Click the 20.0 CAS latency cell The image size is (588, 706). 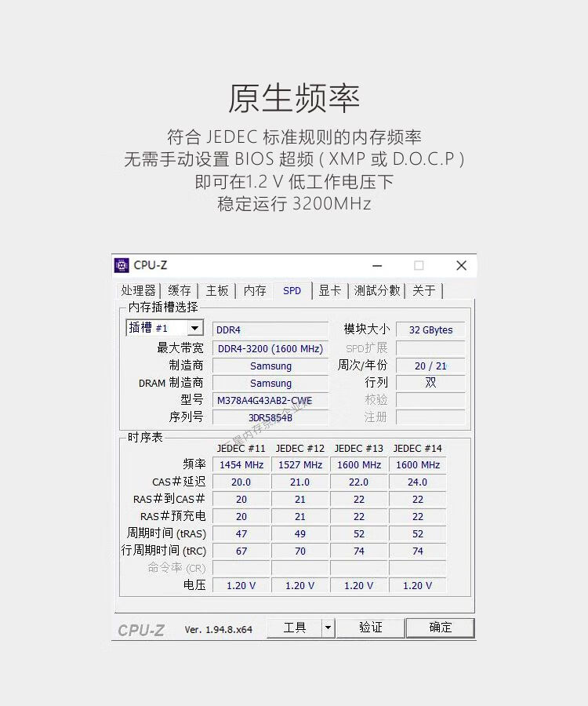point(241,482)
